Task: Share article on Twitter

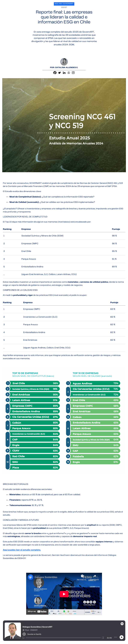Action: tap(59, 73)
